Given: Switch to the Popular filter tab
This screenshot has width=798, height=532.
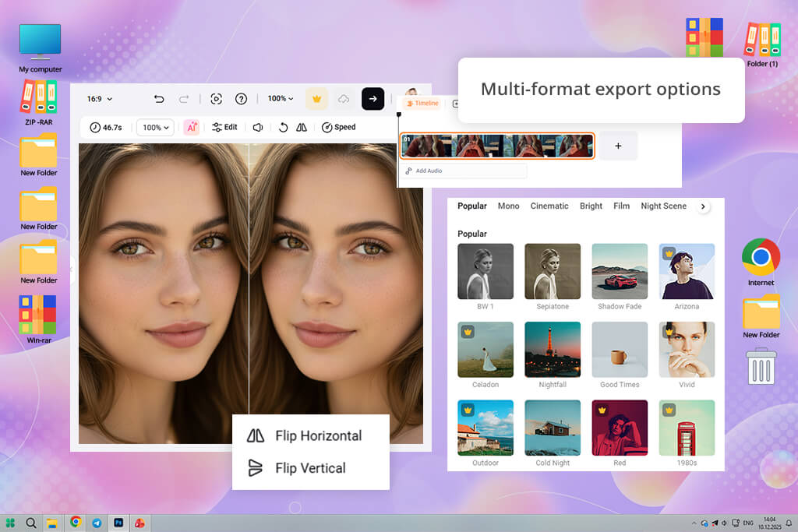Looking at the screenshot, I should coord(471,206).
